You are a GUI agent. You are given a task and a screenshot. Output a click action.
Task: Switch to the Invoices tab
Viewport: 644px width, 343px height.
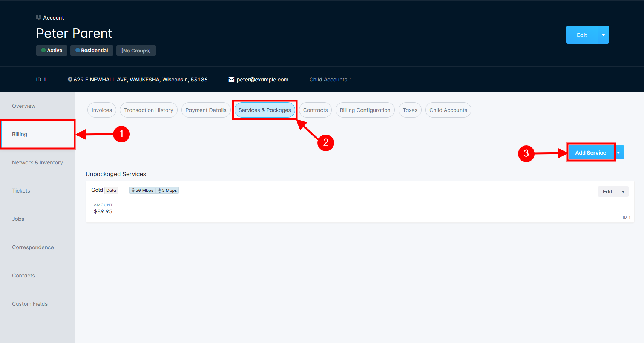(102, 110)
